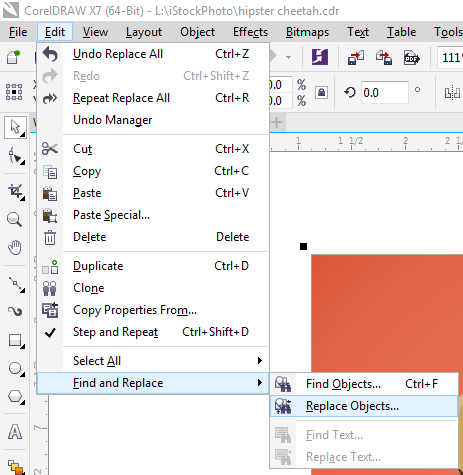463x475 pixels.
Task: Open the Effects menu
Action: 250,32
